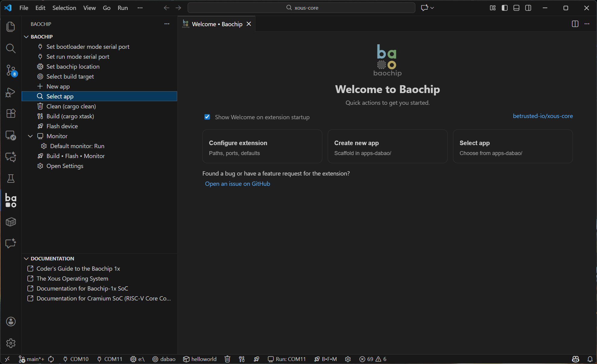This screenshot has height=364, width=597.
Task: Click the trash Clean icon in status bar
Action: coord(227,359)
